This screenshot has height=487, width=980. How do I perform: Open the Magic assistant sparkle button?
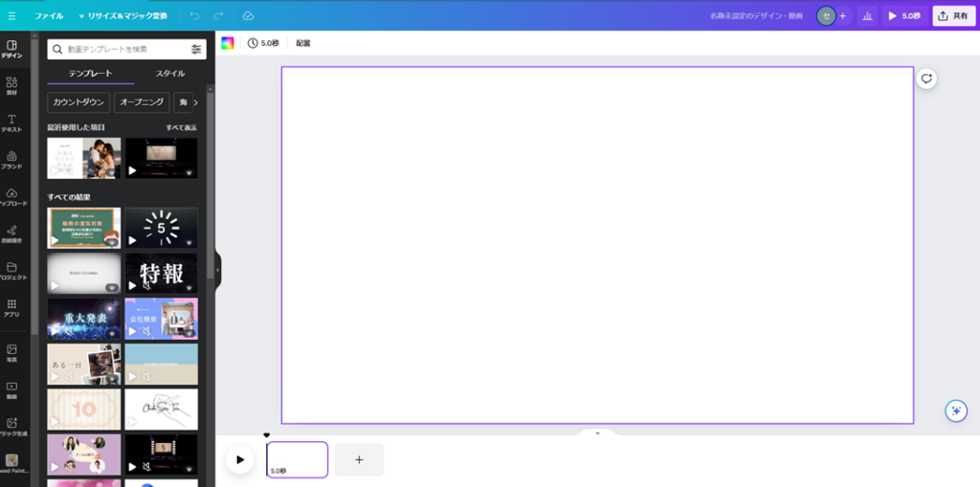click(955, 410)
